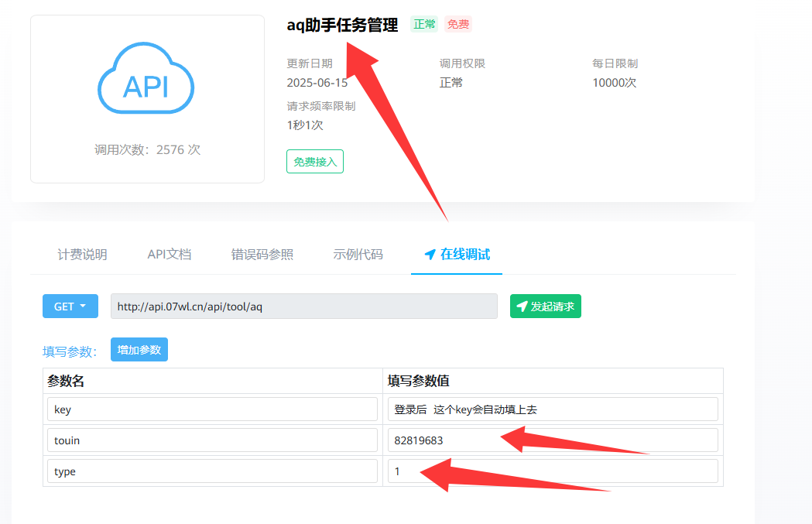The width and height of the screenshot is (812, 524).
Task: Open the 计费说明 tab
Action: pos(82,254)
